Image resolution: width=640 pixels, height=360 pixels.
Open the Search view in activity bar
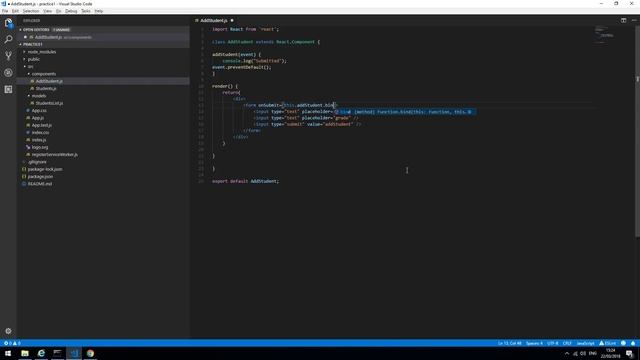[x=8, y=39]
